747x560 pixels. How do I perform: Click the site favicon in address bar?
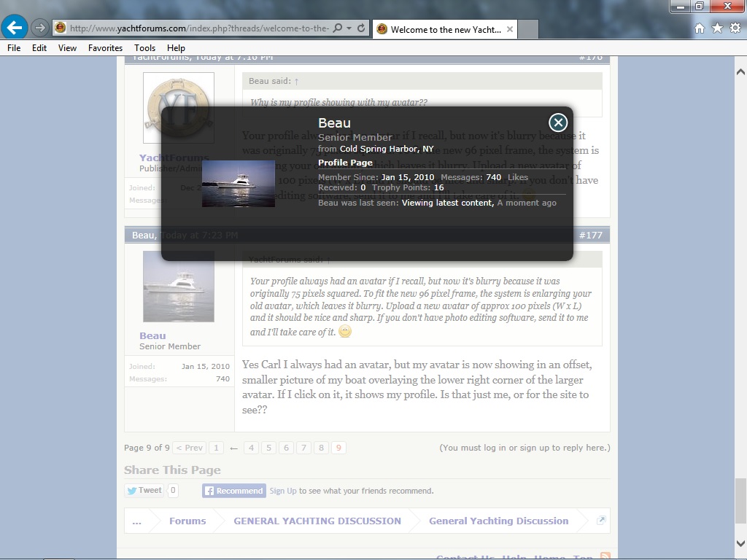coord(61,28)
